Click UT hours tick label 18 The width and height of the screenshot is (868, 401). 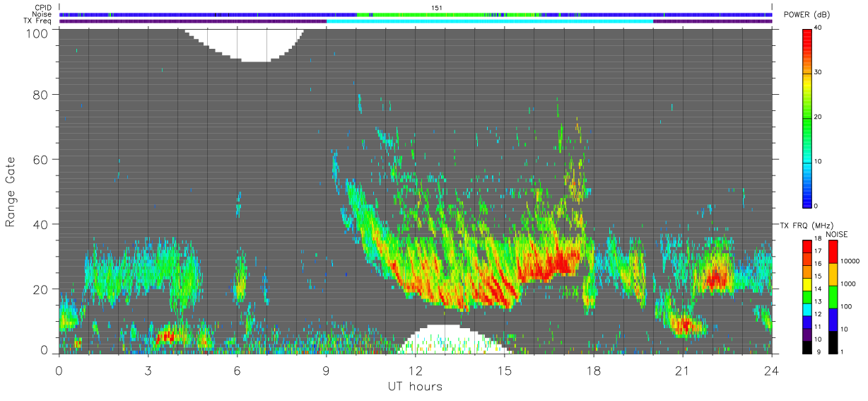click(593, 369)
